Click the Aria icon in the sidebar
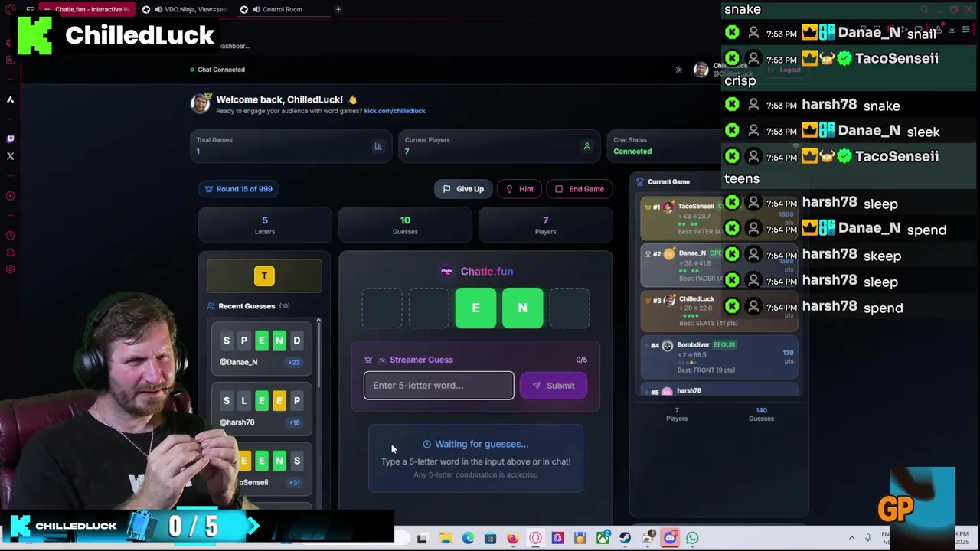 point(10,99)
